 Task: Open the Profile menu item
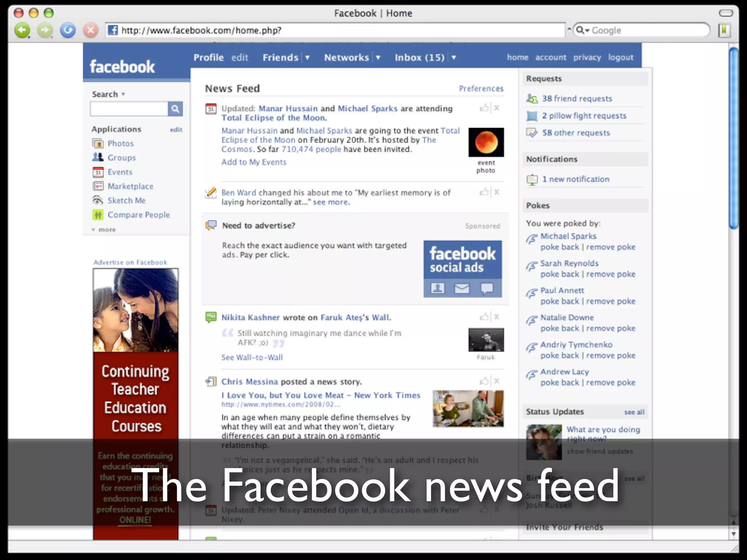(209, 58)
